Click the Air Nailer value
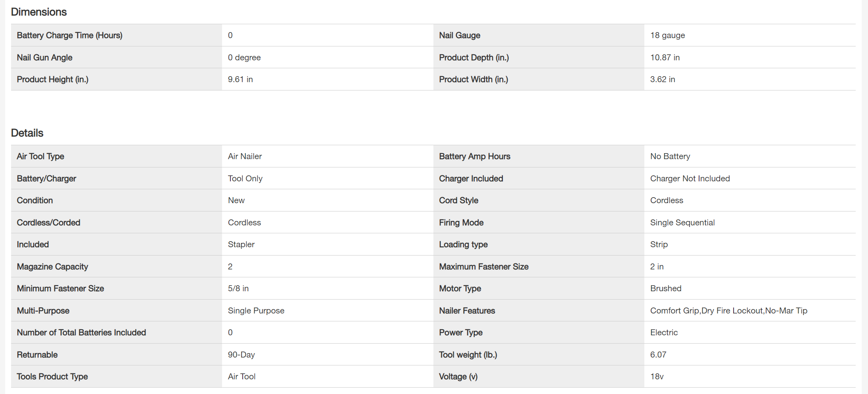This screenshot has height=394, width=868. (245, 156)
